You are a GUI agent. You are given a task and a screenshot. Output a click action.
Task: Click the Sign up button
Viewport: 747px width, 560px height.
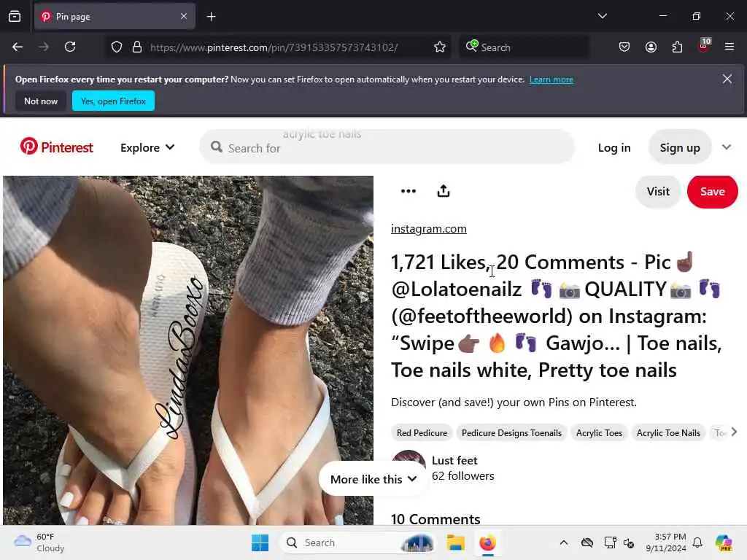click(680, 147)
